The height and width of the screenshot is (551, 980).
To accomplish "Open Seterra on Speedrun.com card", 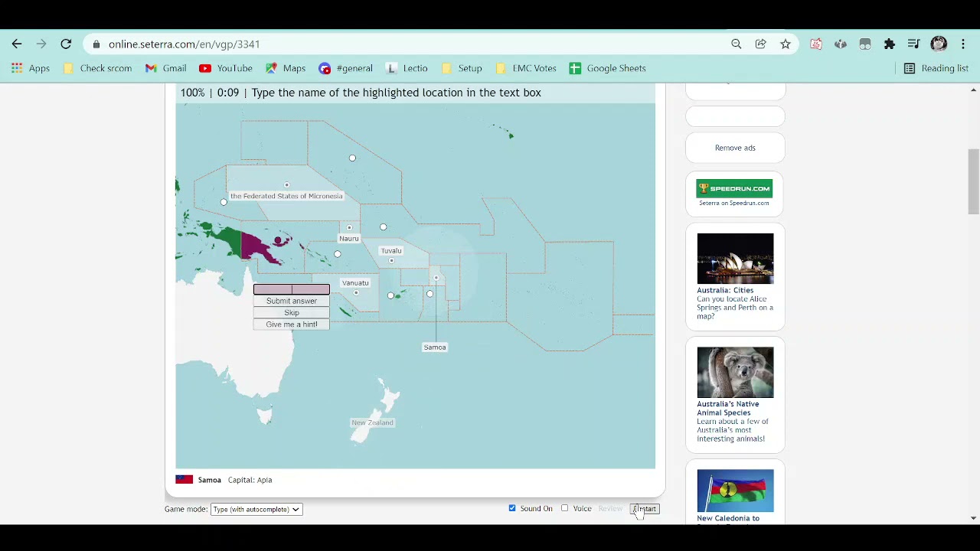I will tap(734, 192).
